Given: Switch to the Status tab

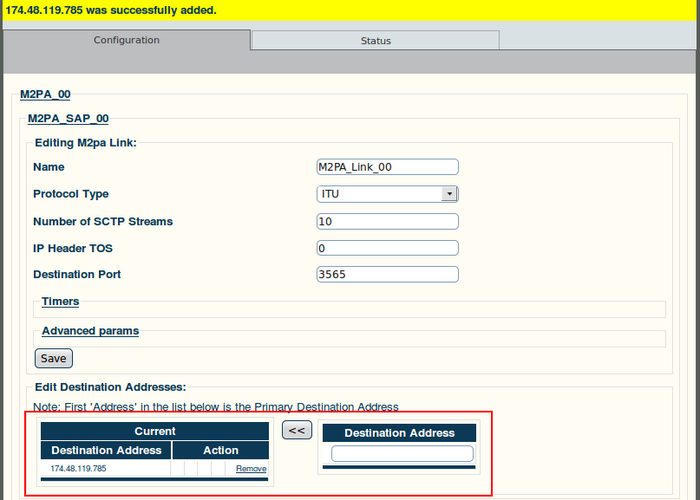Looking at the screenshot, I should tap(375, 40).
